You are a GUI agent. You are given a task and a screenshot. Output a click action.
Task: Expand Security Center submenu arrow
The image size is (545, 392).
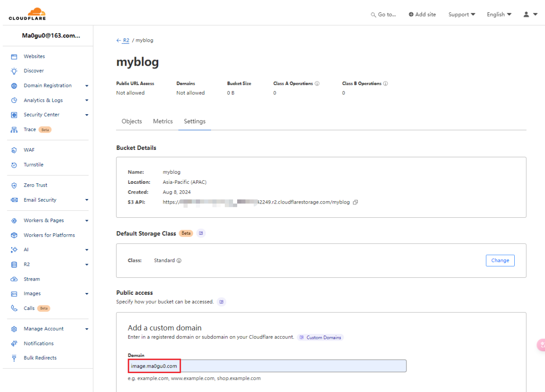coord(87,115)
